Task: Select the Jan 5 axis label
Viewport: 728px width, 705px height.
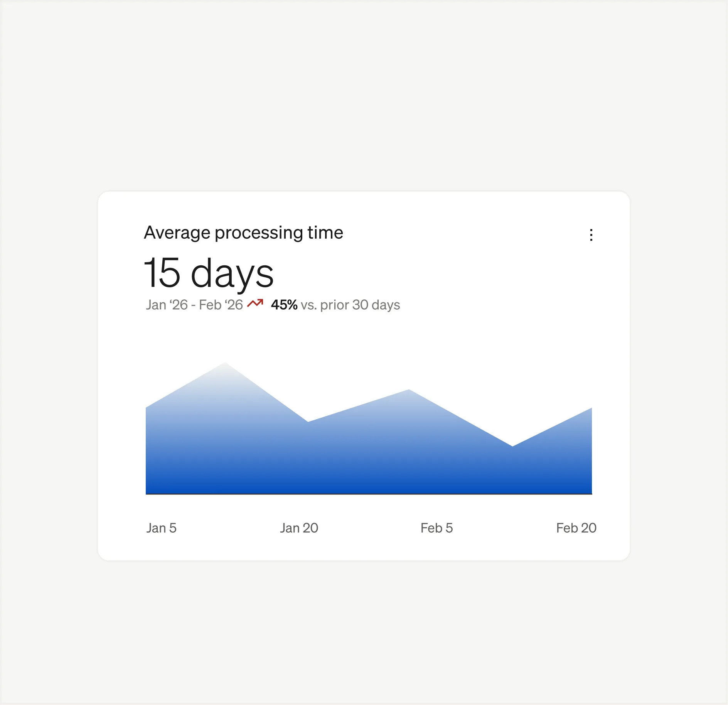Action: coord(162,527)
